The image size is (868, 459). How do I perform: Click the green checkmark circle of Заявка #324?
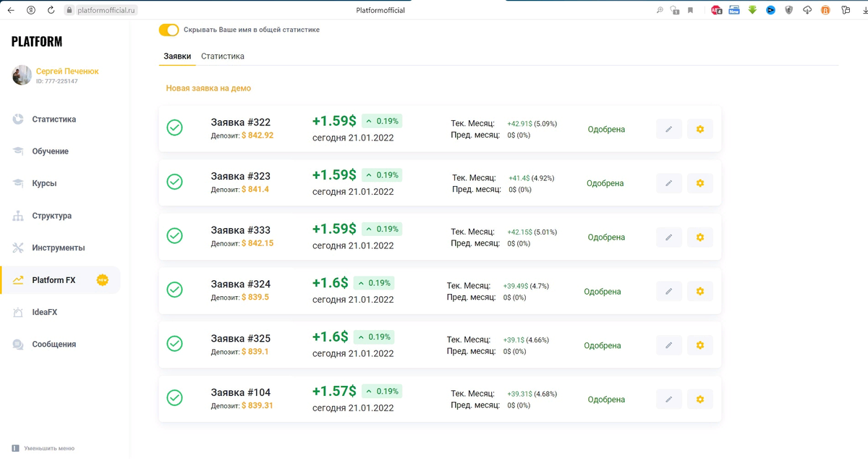[x=174, y=290]
